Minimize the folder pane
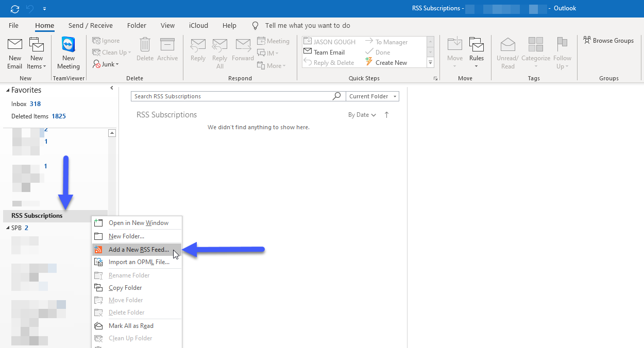The width and height of the screenshot is (644, 348). [x=112, y=88]
